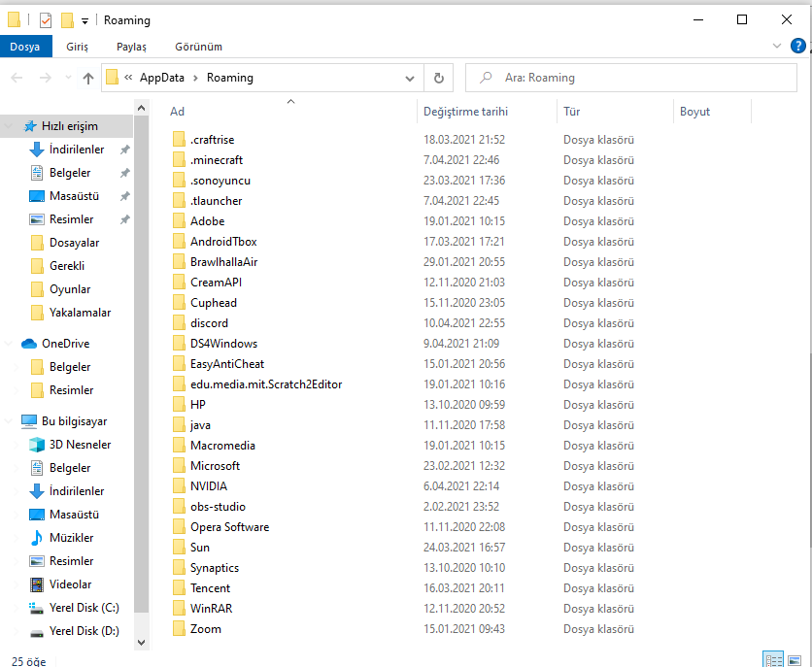Screen dimensions: 812x667
Task: Click the Ara: Roaming search field
Action: (x=630, y=78)
